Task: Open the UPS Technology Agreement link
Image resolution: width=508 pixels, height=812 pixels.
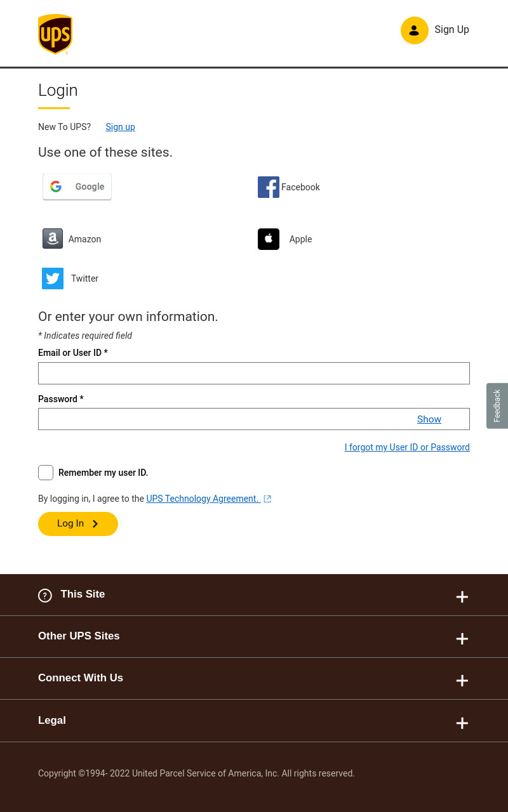Action: pos(203,499)
